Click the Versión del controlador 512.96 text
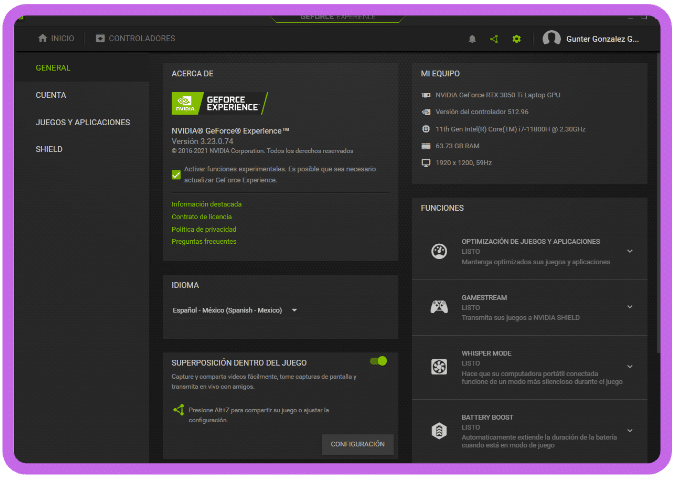The height and width of the screenshot is (479, 674). coord(482,112)
